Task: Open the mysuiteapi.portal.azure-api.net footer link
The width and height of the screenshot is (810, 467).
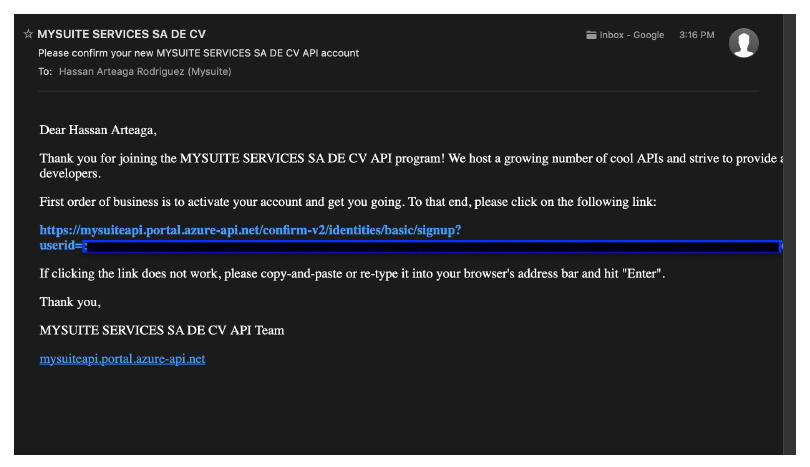Action: [122, 359]
